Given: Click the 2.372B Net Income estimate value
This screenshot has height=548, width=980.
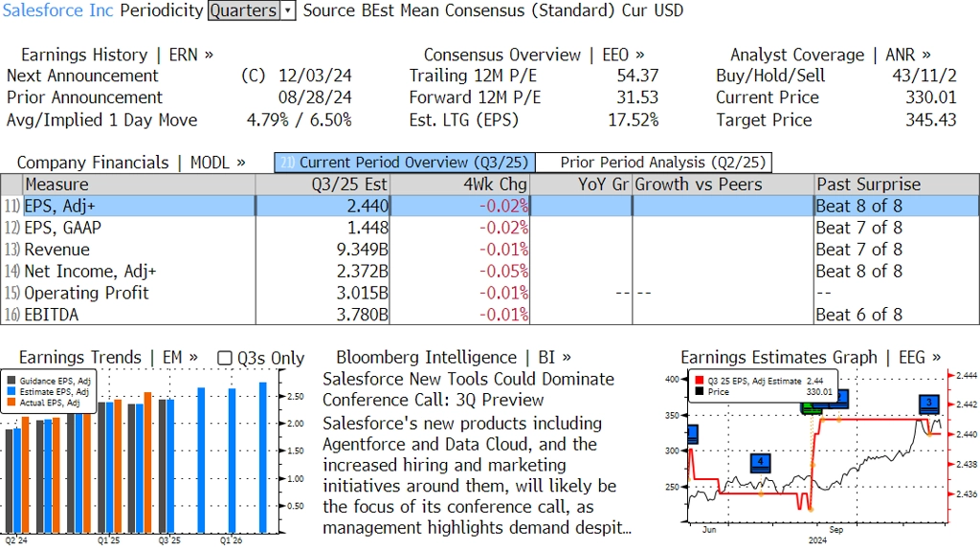Looking at the screenshot, I should (363, 272).
